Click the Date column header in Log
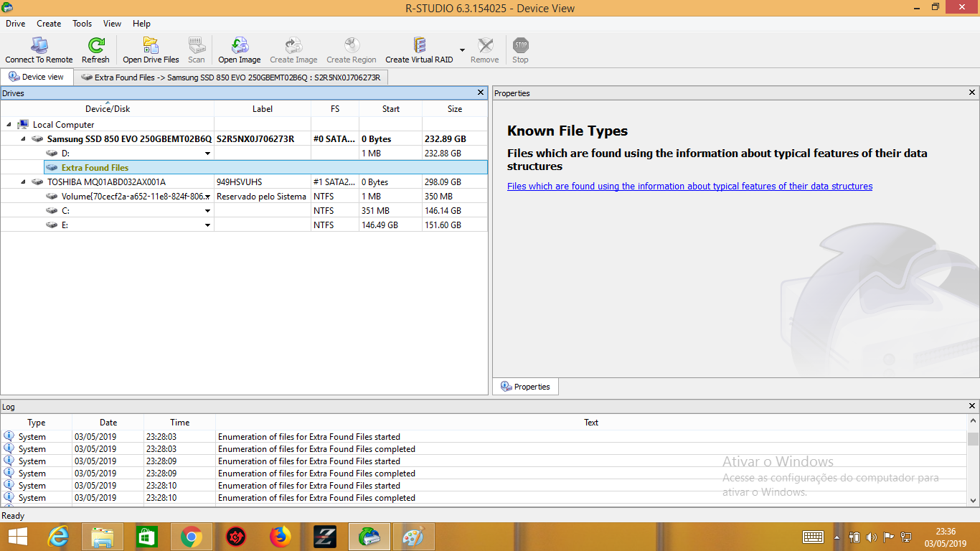This screenshot has height=551, width=980. tap(108, 423)
